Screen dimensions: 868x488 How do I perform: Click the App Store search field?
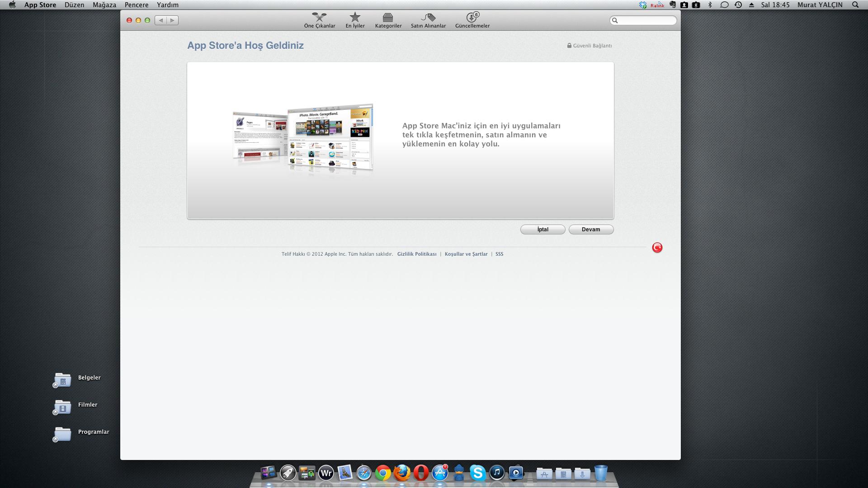(x=643, y=20)
